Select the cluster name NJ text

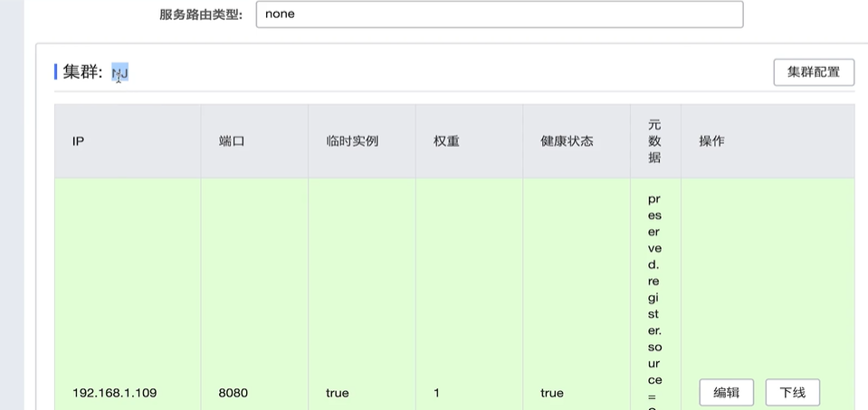(120, 72)
